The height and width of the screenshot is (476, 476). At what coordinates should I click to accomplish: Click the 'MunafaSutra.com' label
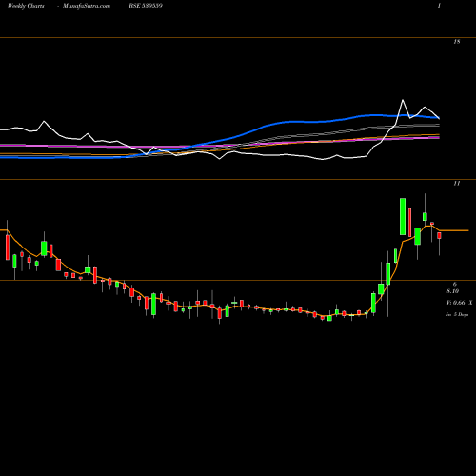[x=87, y=6]
